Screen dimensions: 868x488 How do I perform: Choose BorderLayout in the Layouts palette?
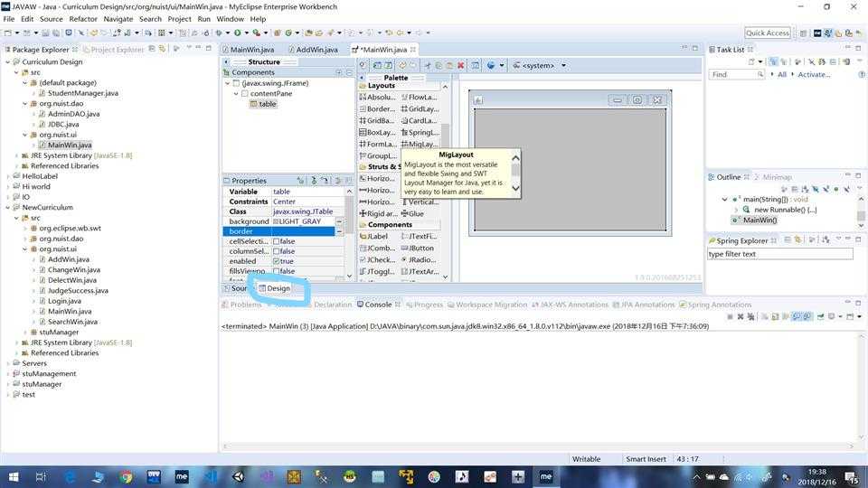[x=378, y=109]
